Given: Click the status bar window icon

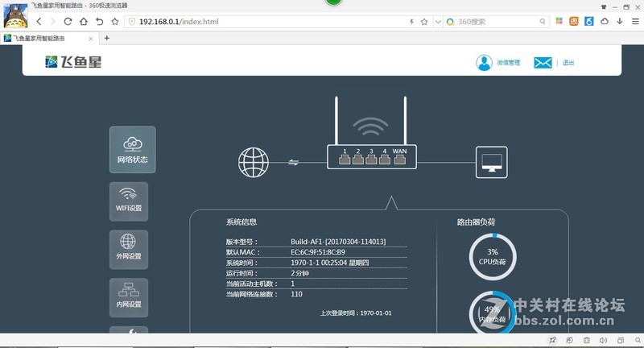Looking at the screenshot, I should tap(620, 340).
